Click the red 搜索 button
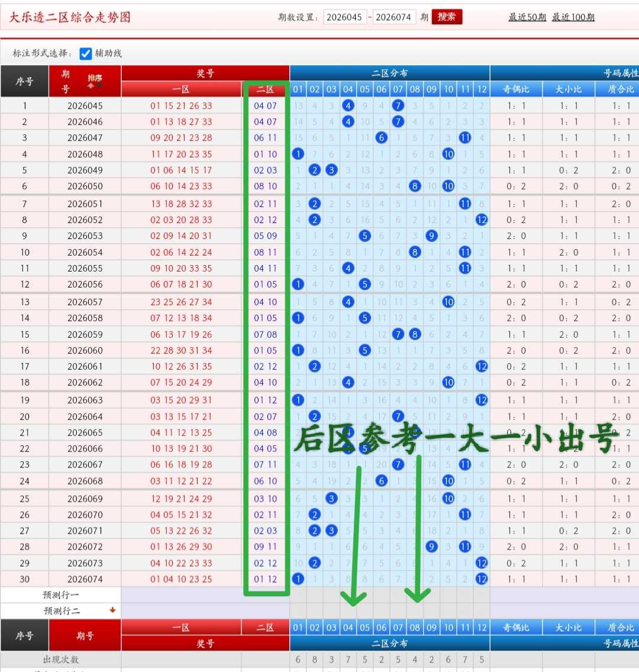The height and width of the screenshot is (672, 639). (447, 17)
